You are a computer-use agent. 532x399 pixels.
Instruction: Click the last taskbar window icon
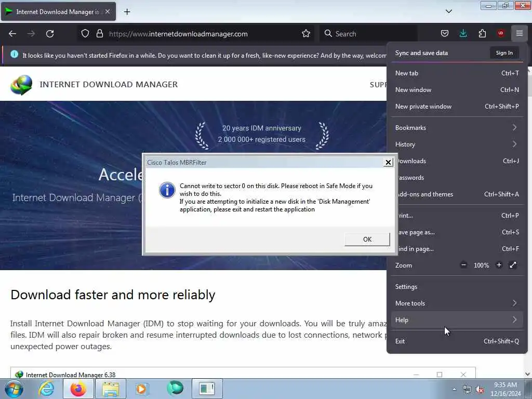(207, 389)
